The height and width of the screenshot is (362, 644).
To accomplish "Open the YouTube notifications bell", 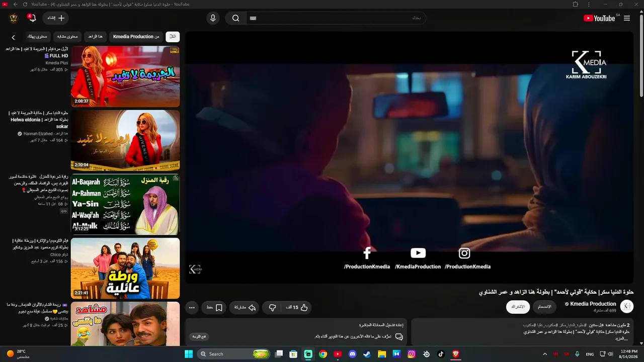I will [32, 18].
